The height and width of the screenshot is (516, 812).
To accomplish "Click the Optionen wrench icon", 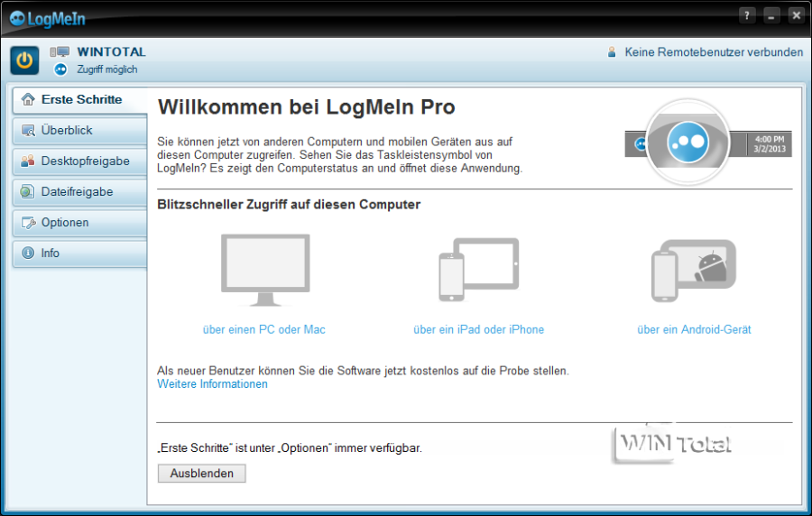I will [x=28, y=223].
